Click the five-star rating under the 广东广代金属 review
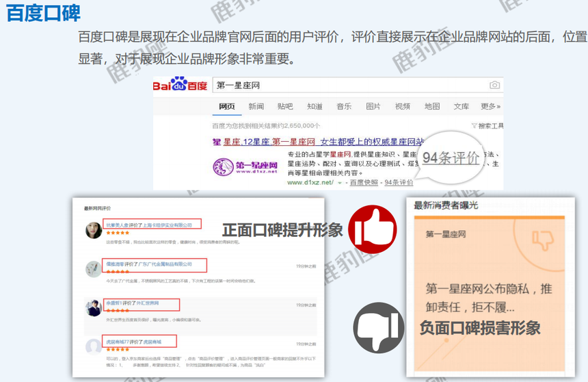 coord(118,272)
